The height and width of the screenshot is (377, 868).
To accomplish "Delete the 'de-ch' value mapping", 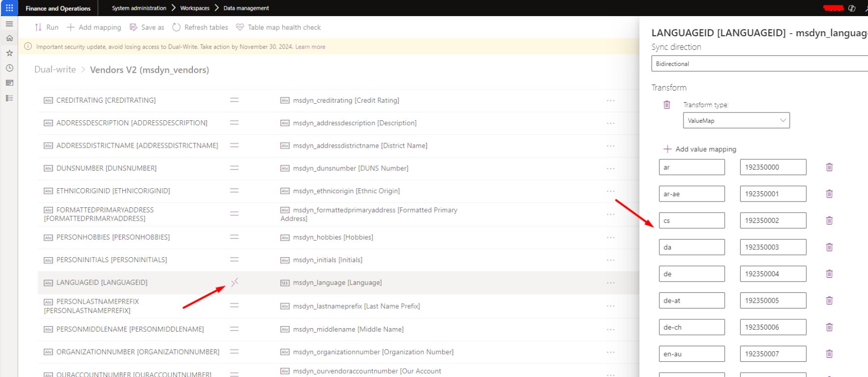I will [x=829, y=327].
